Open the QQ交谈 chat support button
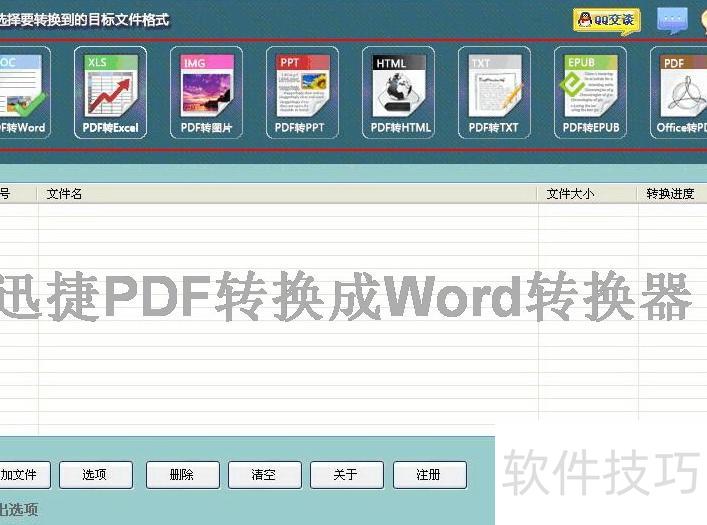 (x=606, y=20)
